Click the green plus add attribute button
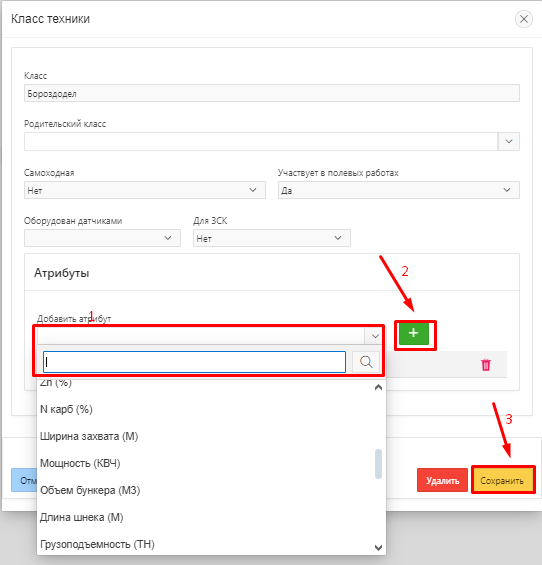This screenshot has height=565, width=542. [x=414, y=333]
